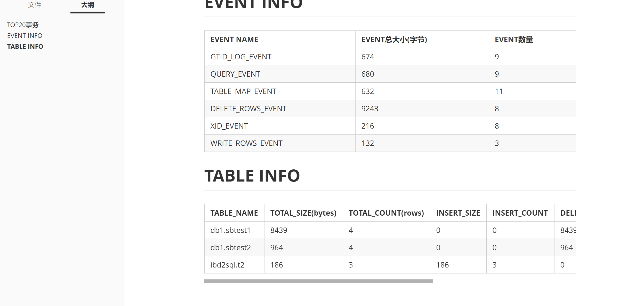Click DELETE_ROWS_EVENT size value 9243

tap(369, 109)
